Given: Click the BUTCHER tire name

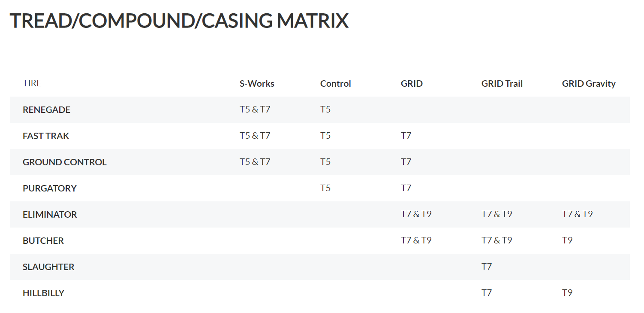Looking at the screenshot, I should click(43, 241).
